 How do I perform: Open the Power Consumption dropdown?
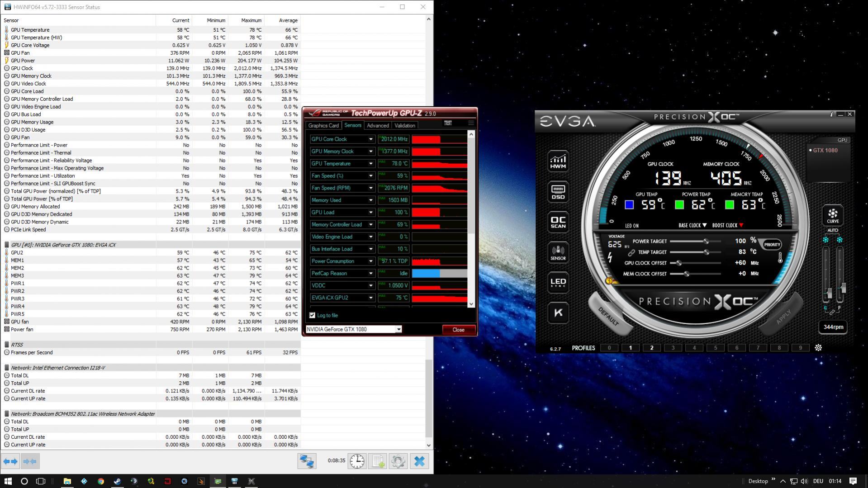click(370, 261)
